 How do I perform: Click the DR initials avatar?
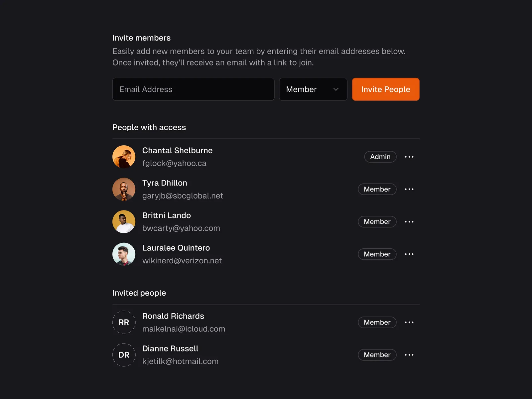124,355
